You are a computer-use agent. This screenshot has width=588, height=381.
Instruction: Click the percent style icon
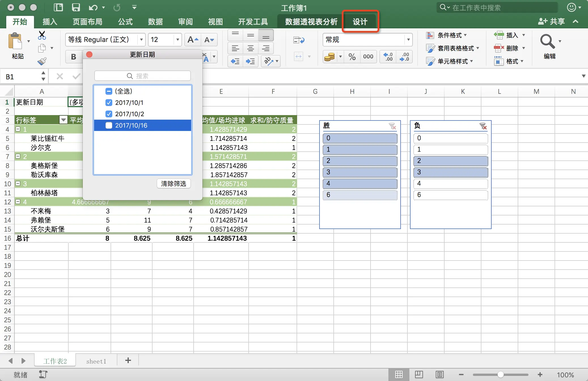pos(352,57)
